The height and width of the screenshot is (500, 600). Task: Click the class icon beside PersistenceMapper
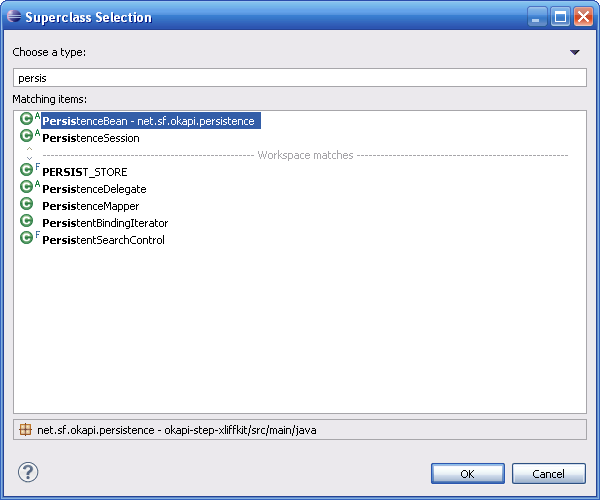(x=26, y=204)
